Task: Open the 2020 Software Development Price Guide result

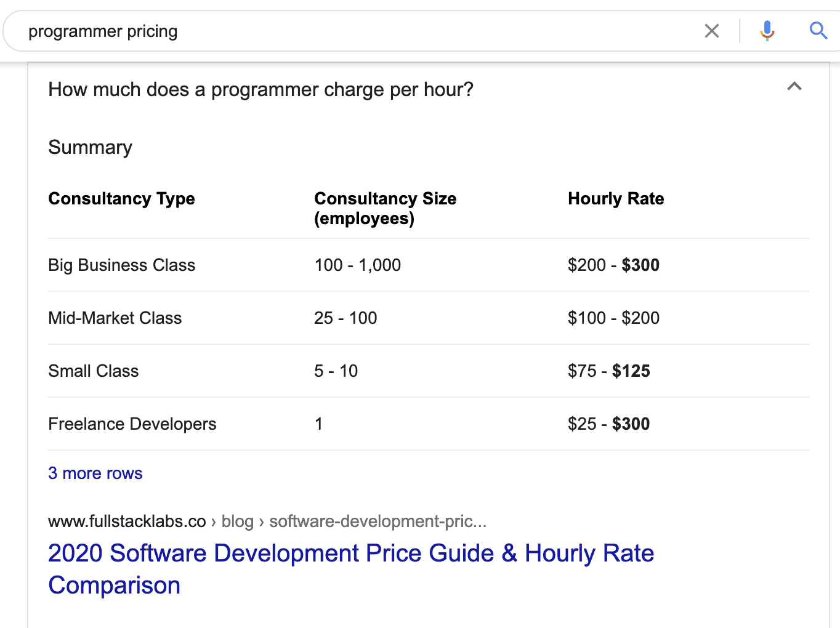Action: (351, 553)
